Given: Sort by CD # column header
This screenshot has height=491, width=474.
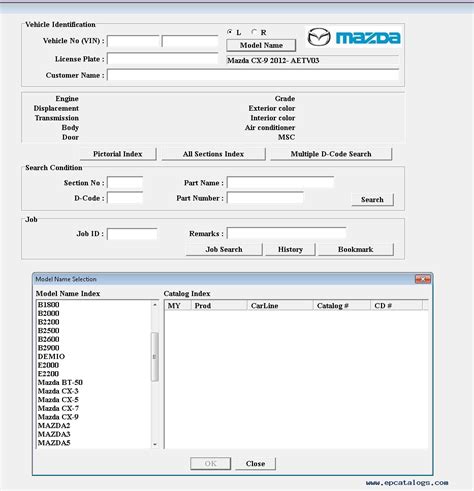Looking at the screenshot, I should (x=397, y=306).
